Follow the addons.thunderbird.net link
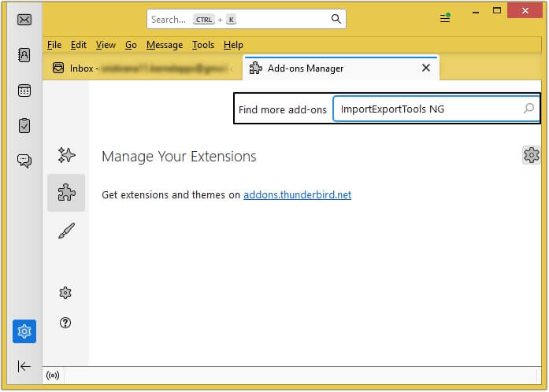549x392 pixels. (297, 194)
